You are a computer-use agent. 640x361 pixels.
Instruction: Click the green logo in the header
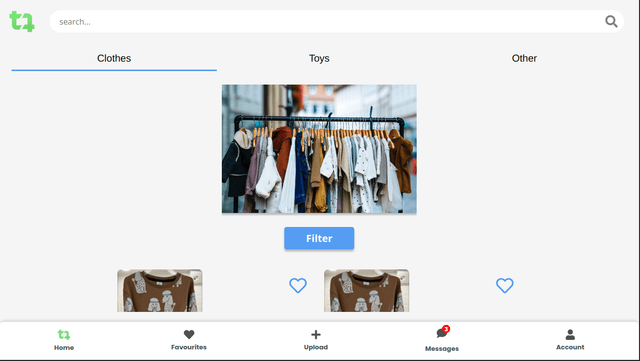[x=22, y=21]
